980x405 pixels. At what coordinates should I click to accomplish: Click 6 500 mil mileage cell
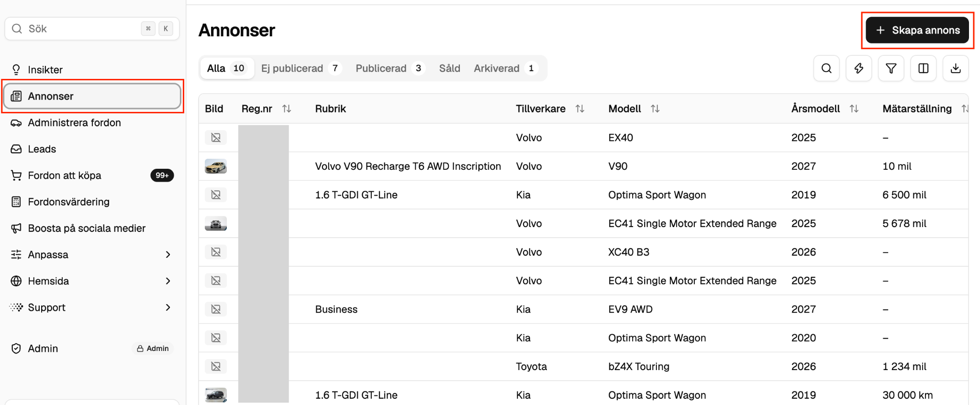click(x=904, y=195)
